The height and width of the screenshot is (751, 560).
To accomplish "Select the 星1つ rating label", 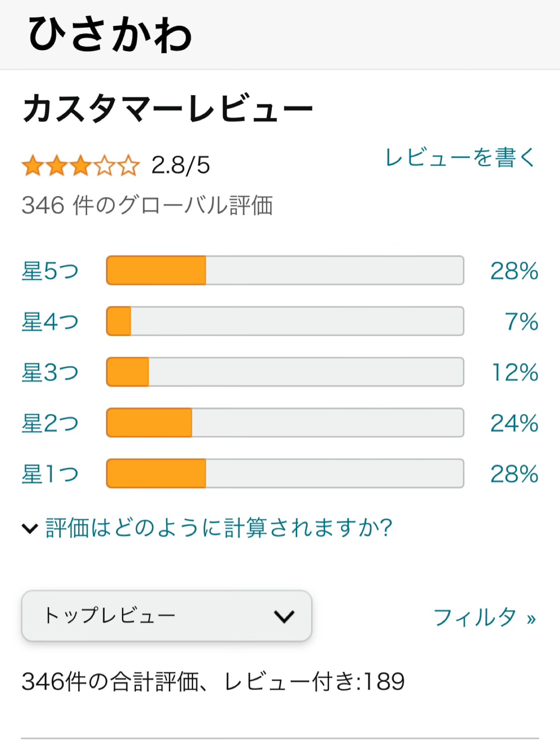I will 50,474.
